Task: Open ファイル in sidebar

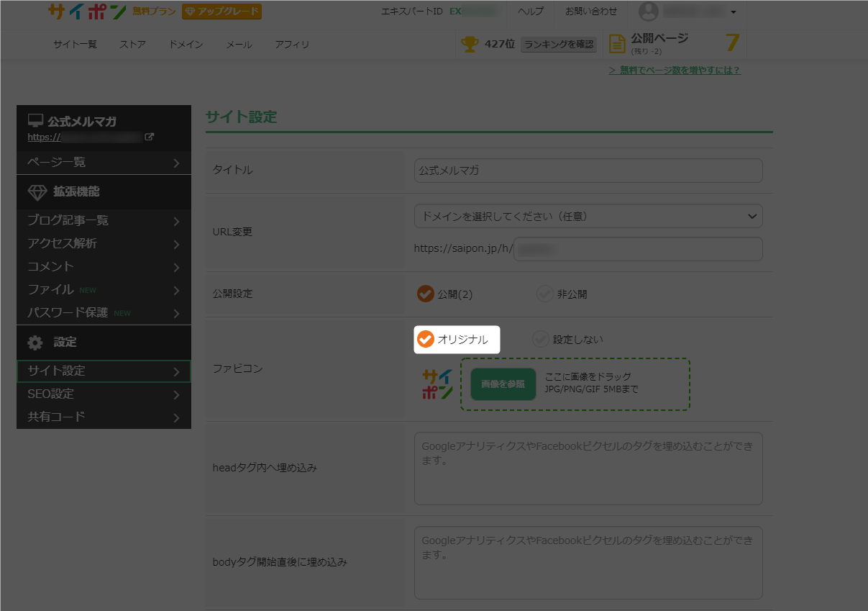Action: [x=104, y=290]
